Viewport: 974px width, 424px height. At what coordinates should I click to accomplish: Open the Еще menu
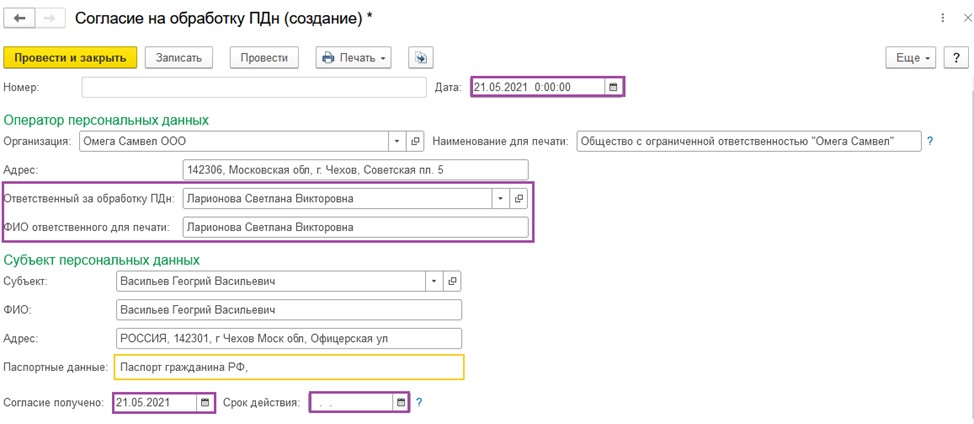coord(912,58)
